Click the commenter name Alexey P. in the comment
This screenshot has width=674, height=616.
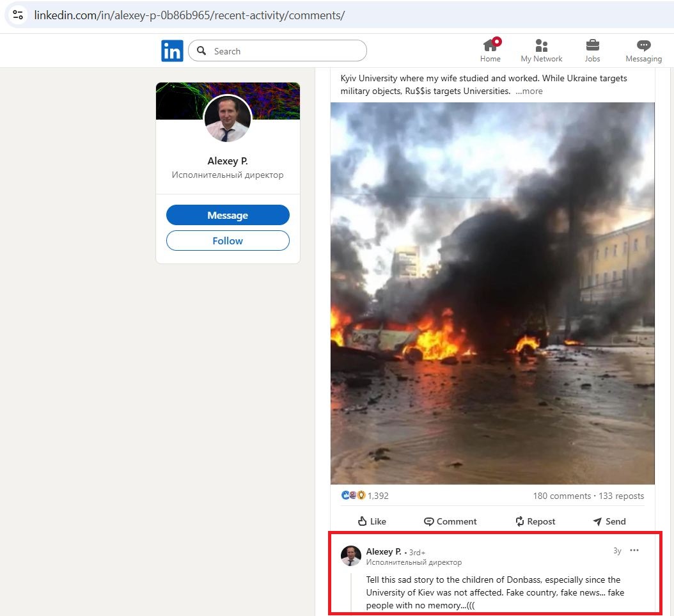tap(383, 551)
